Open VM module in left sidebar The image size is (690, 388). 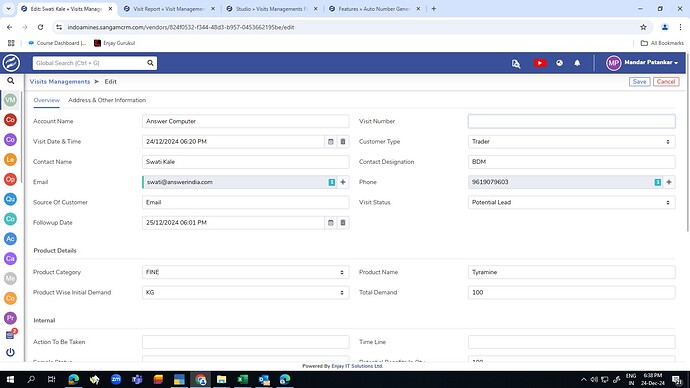[x=10, y=100]
